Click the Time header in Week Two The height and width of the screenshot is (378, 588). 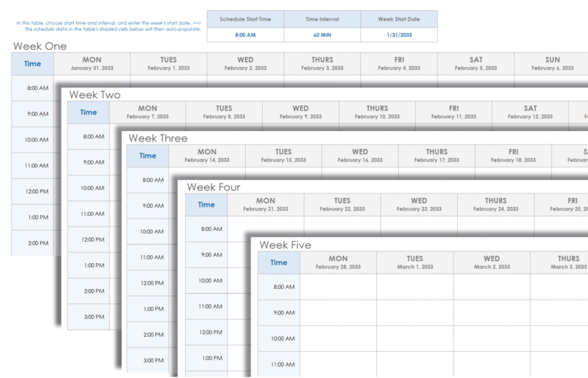(88, 113)
